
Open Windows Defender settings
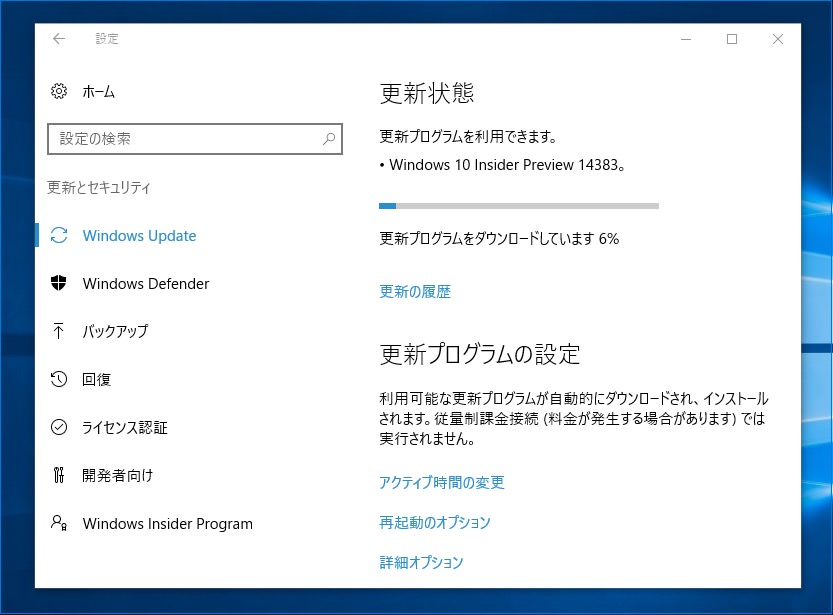(x=146, y=284)
